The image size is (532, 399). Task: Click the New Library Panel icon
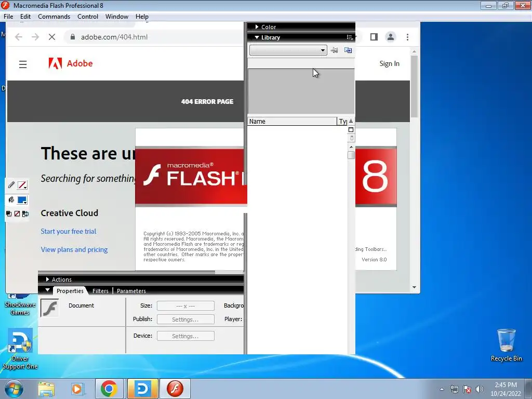[348, 50]
